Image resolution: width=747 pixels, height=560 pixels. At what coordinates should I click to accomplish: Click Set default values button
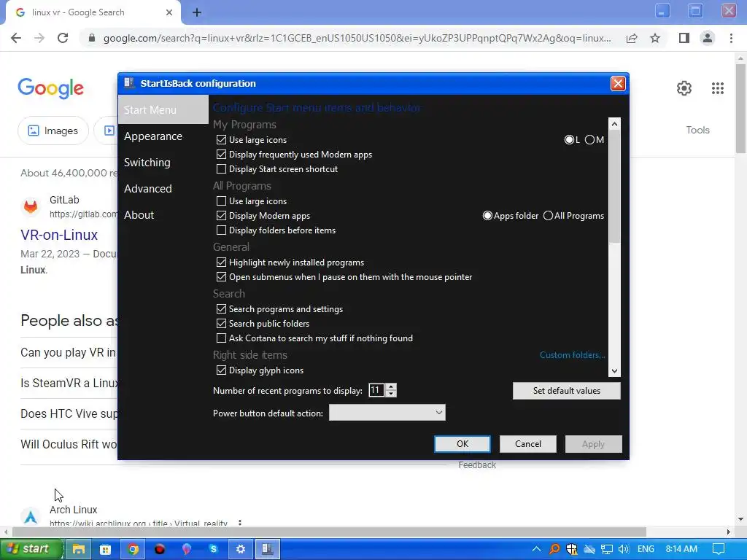click(x=566, y=391)
